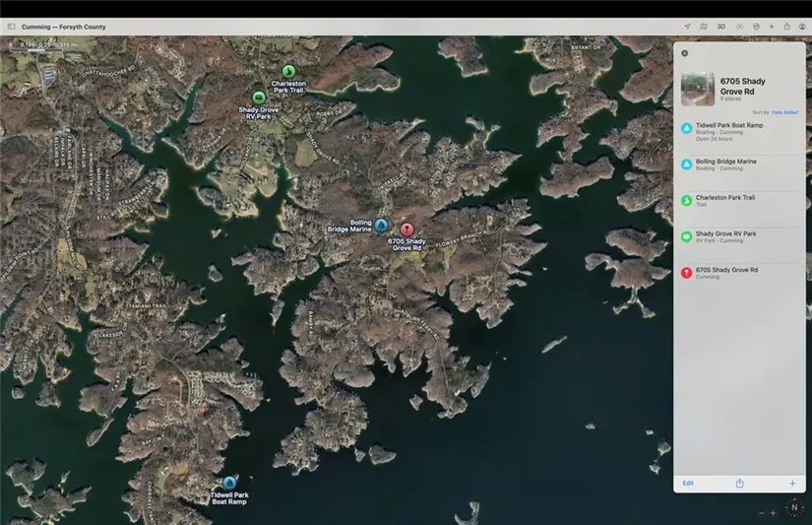Toggle the 3D map view
The height and width of the screenshot is (525, 812).
point(720,27)
